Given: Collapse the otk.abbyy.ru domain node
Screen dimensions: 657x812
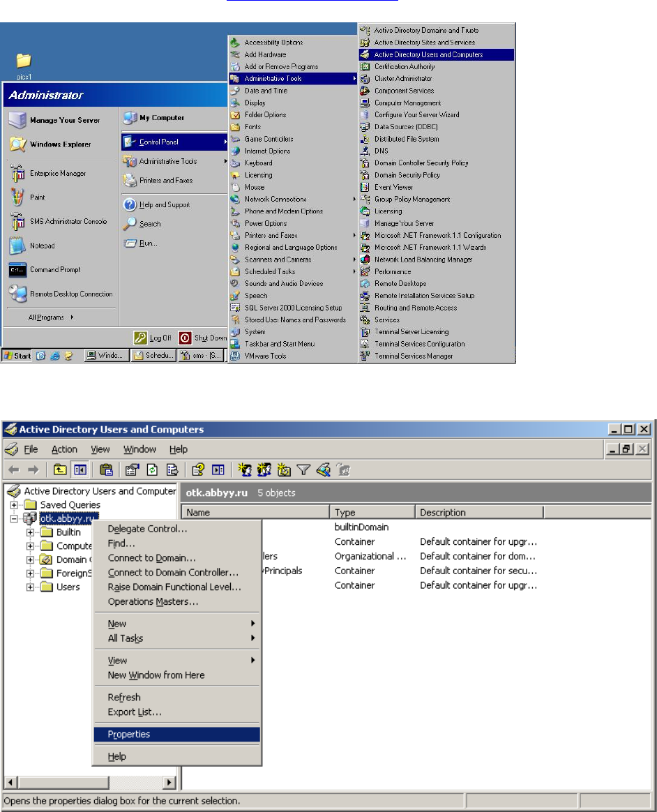Looking at the screenshot, I should click(x=14, y=518).
